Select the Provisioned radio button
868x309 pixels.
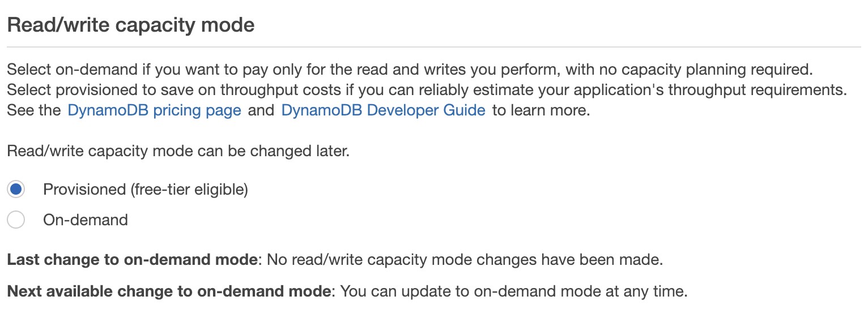pyautogui.click(x=16, y=190)
